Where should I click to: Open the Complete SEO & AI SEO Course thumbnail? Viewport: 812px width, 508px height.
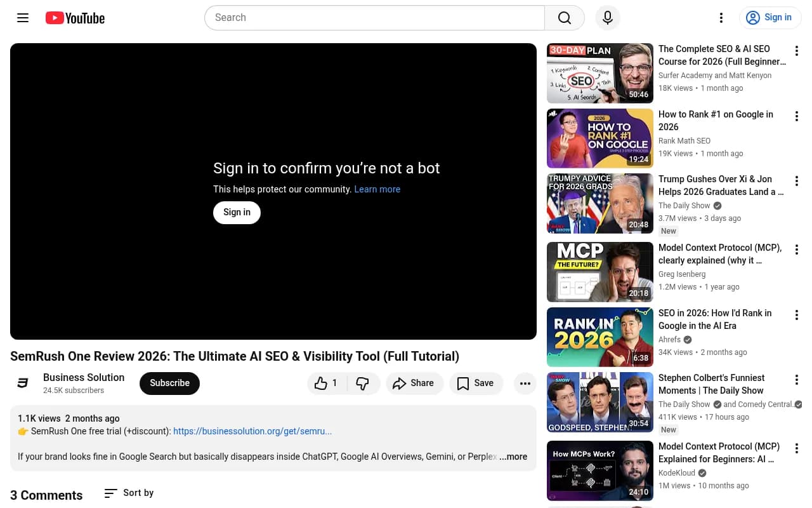[x=600, y=73]
